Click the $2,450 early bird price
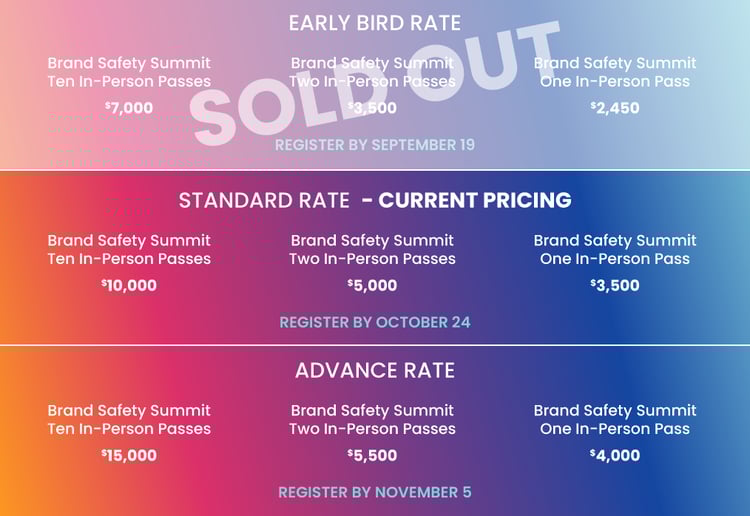Viewport: 750px width, 516px height. 615,108
